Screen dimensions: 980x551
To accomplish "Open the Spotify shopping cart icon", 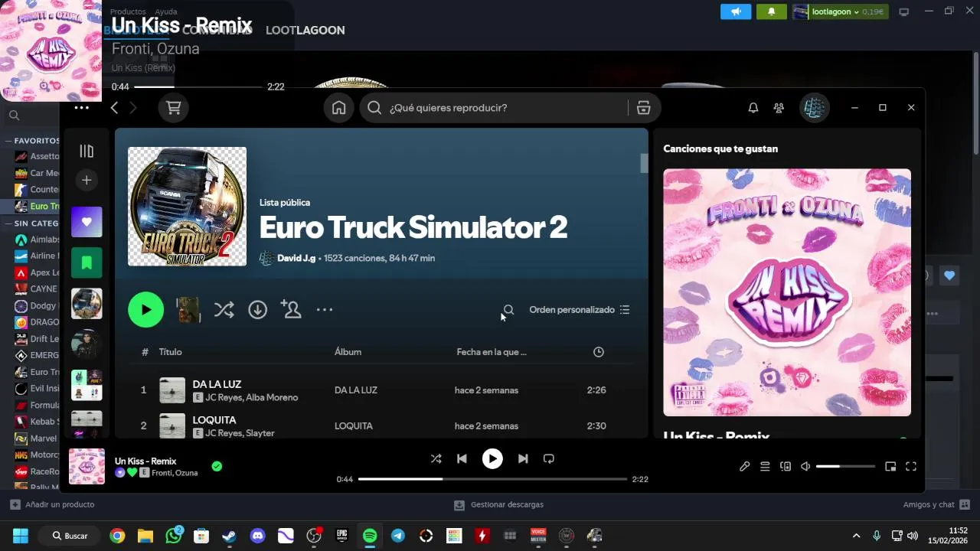I will coord(174,108).
